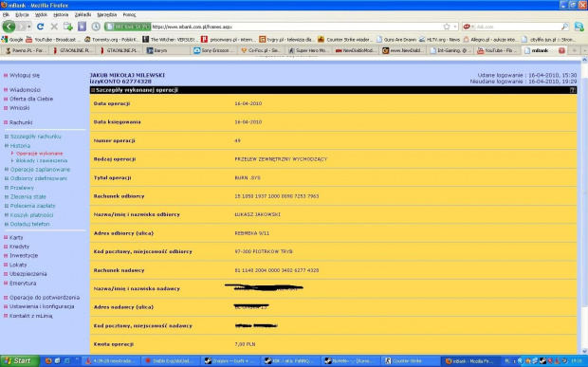The height and width of the screenshot is (367, 588).
Task: Switch to the YouTube - Fis... tab
Action: tap(497, 50)
